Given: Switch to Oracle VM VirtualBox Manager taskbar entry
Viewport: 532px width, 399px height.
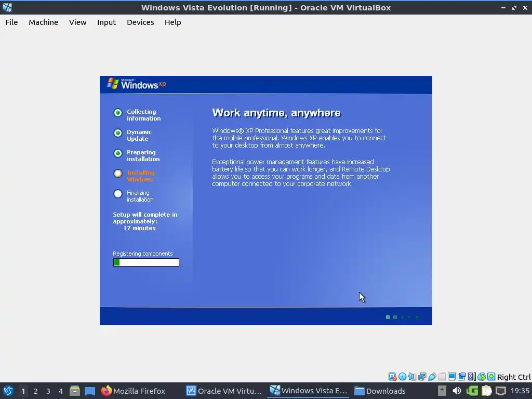Looking at the screenshot, I should coord(224,391).
